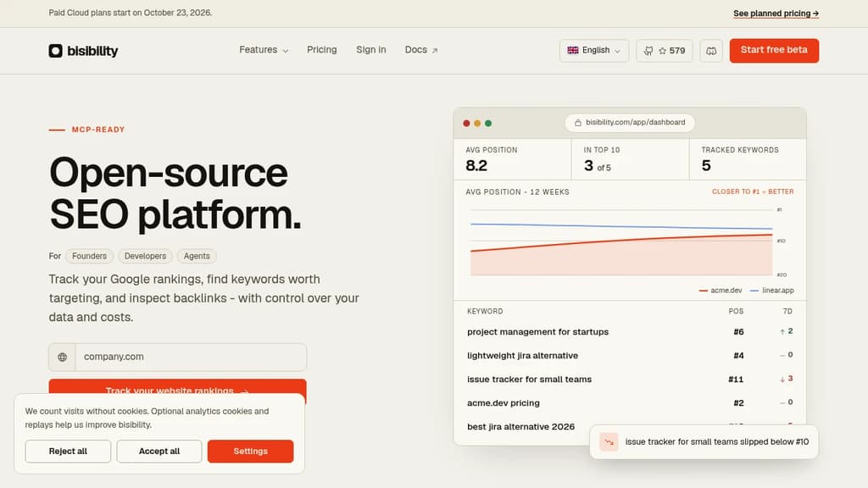Click the MCP-READY label

coord(98,130)
